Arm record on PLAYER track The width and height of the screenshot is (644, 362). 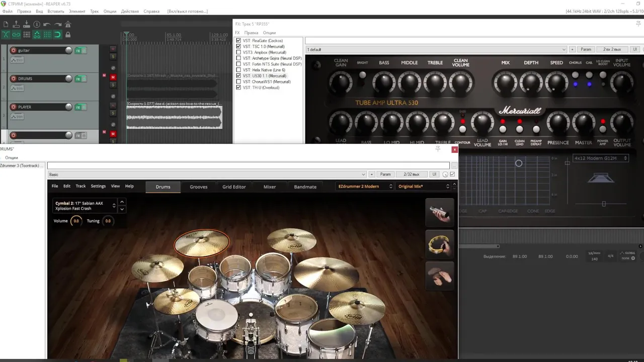pyautogui.click(x=14, y=107)
